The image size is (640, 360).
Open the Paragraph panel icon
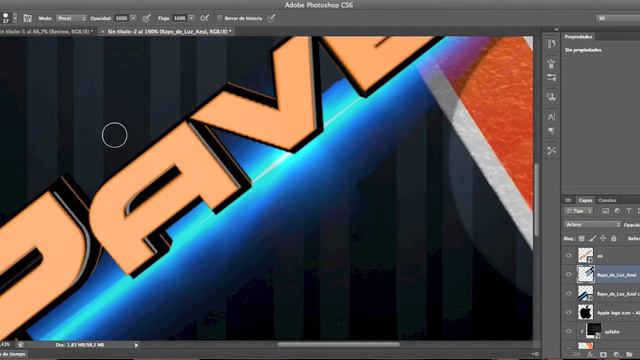[551, 131]
